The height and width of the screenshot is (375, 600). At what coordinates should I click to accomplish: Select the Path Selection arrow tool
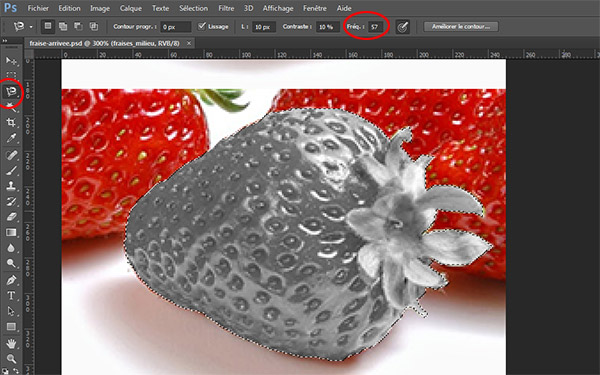click(x=11, y=311)
